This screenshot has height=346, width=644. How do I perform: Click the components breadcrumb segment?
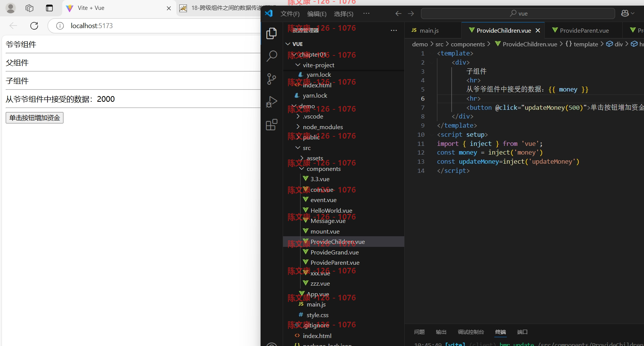468,44
